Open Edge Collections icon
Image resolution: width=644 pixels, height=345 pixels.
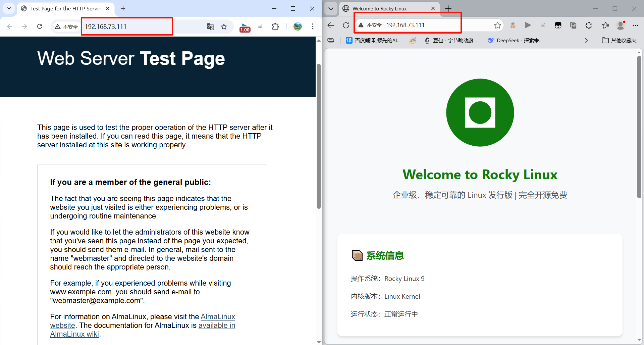[x=573, y=25]
